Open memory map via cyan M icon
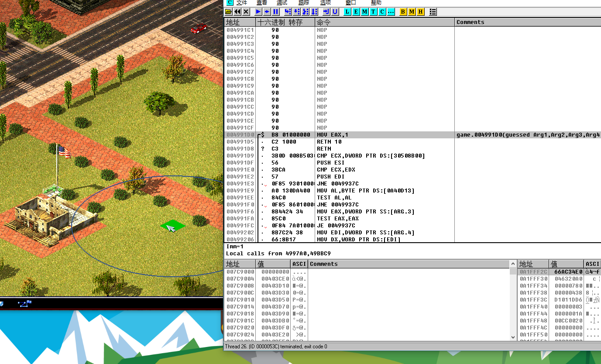 pyautogui.click(x=364, y=12)
